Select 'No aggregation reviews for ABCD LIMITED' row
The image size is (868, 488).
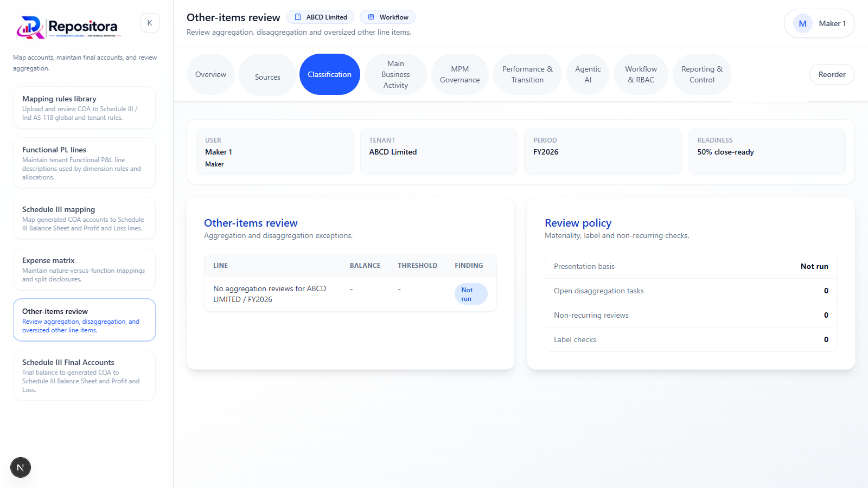pos(350,294)
